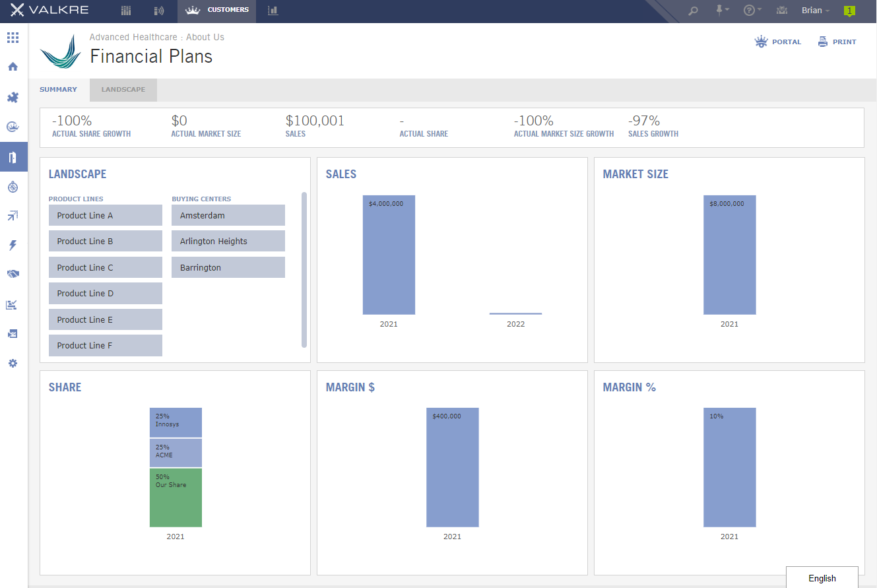Click the Print button
Viewport: 877px width, 588px height.
(x=837, y=42)
